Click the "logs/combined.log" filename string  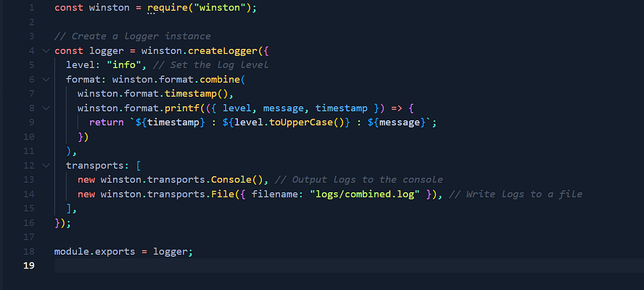pyautogui.click(x=365, y=194)
